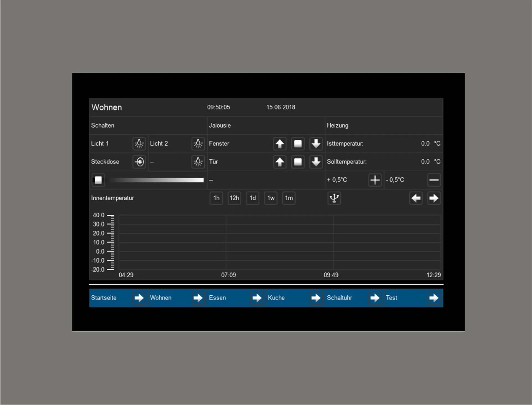Lower the Tür blind with the down arrow
This screenshot has width=532, height=405.
316,162
